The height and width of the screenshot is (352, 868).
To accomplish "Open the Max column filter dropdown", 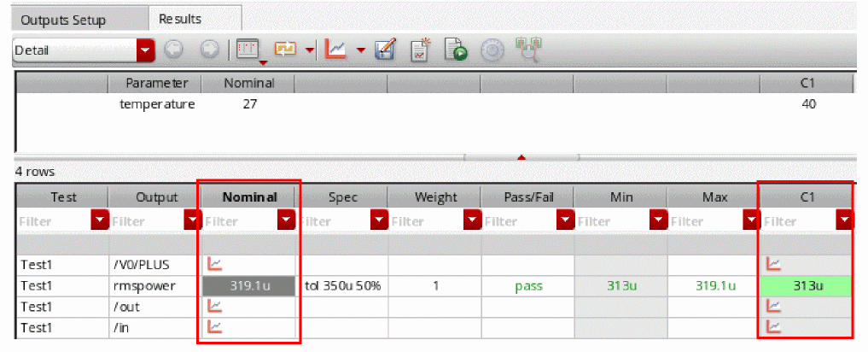I will [751, 221].
